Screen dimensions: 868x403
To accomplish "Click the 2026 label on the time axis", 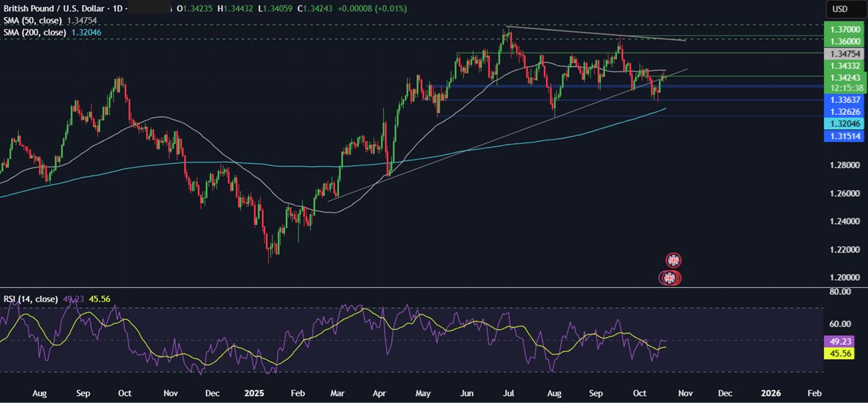I will pyautogui.click(x=770, y=392).
